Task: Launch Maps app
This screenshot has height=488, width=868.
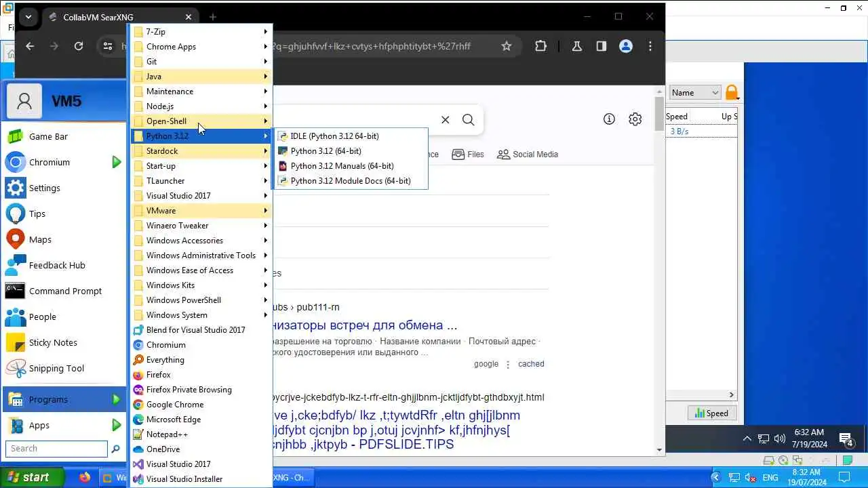Action: point(64,239)
